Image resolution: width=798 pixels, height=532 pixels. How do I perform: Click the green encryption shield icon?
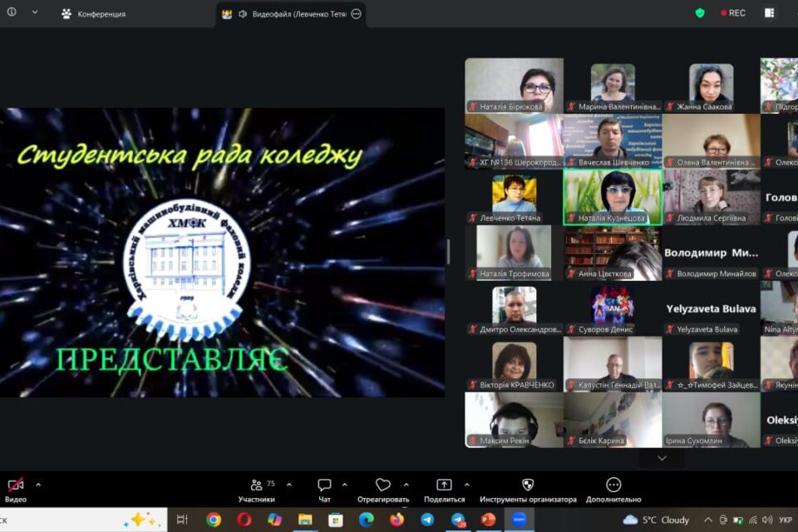pos(700,13)
